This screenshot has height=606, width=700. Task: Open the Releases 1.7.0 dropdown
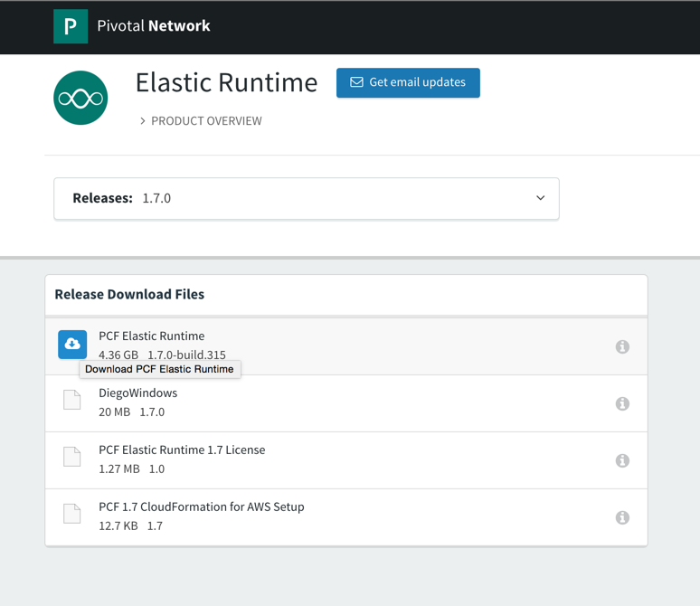(x=306, y=198)
